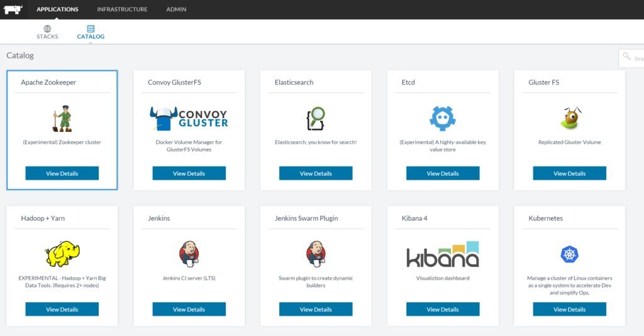The height and width of the screenshot is (336, 644).
Task: Click the 'Jenkins' card title
Action: [x=159, y=218]
